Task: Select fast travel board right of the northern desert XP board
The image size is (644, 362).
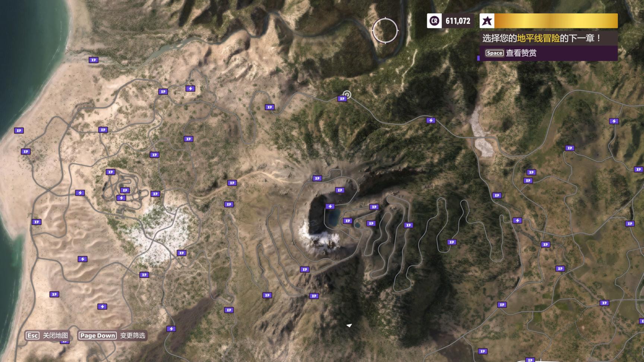Action: [x=190, y=89]
